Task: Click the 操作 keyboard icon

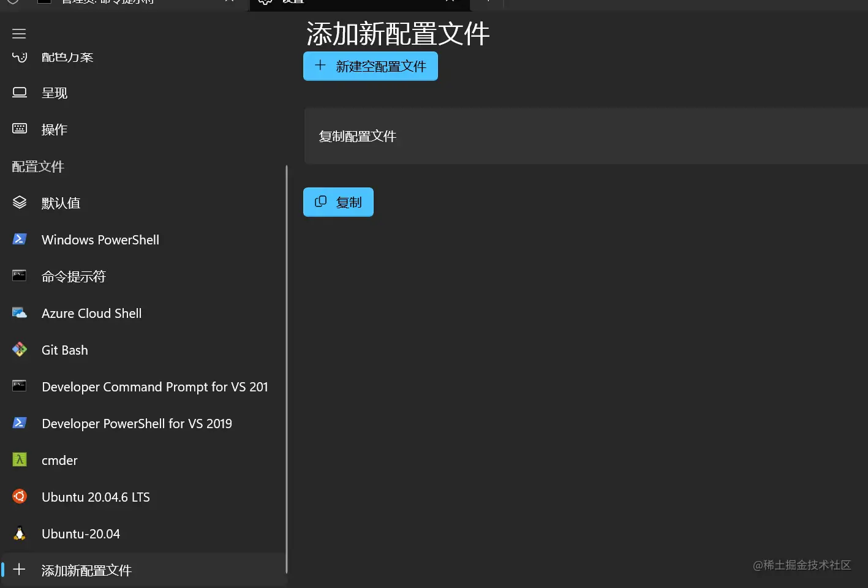Action: pos(20,129)
